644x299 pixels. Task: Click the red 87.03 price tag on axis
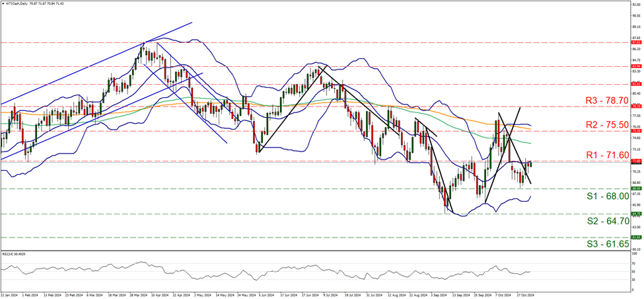pos(636,42)
